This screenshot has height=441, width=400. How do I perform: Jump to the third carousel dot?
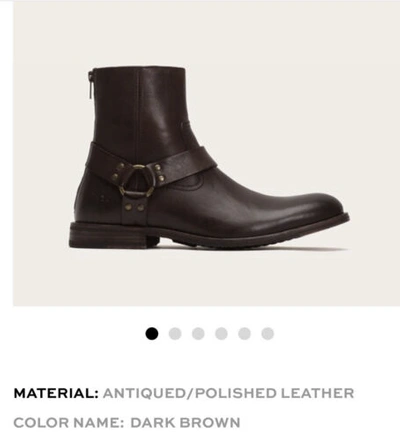[x=198, y=333]
